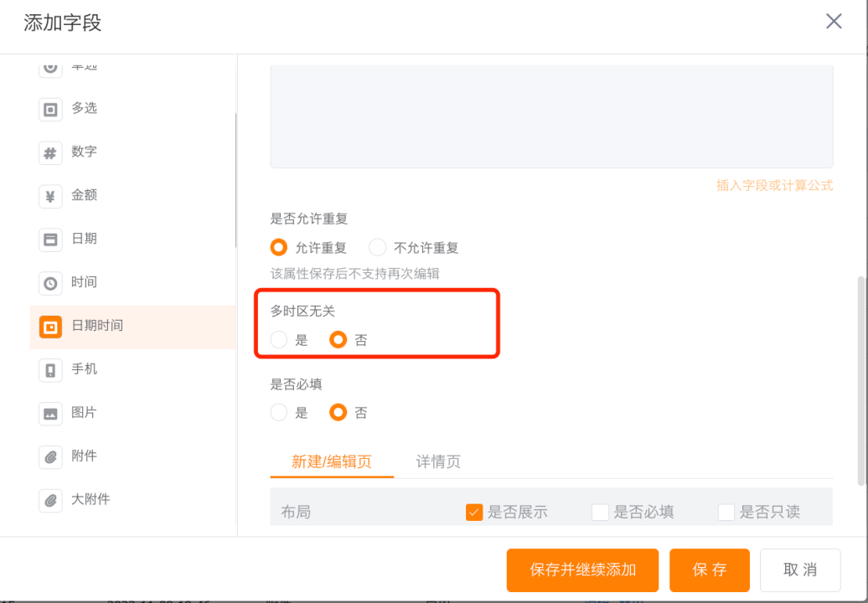Select 不允许重复 radio option
Image resolution: width=868 pixels, height=603 pixels.
[378, 247]
